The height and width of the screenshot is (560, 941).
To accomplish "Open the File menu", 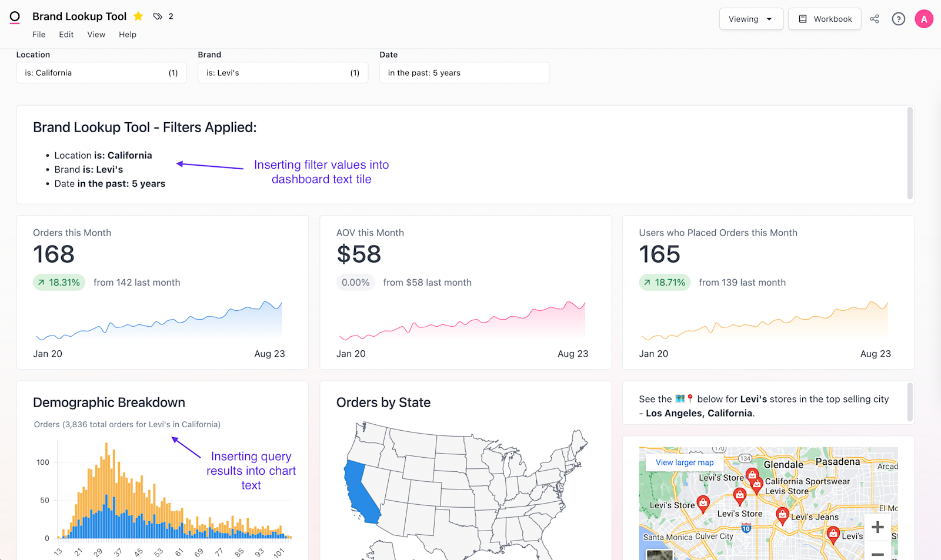I will click(39, 35).
